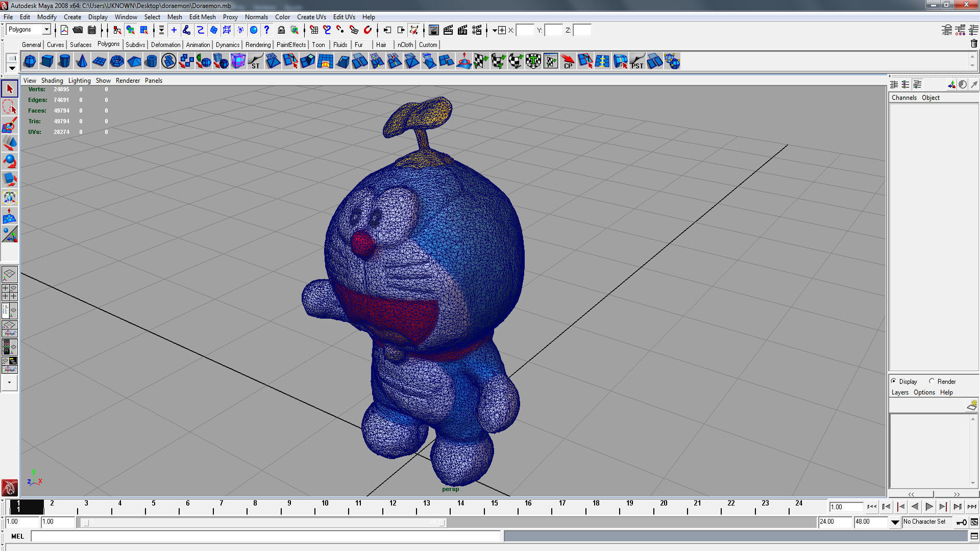Image resolution: width=980 pixels, height=551 pixels.
Task: Click the shelf trash can icon
Action: coord(973,44)
